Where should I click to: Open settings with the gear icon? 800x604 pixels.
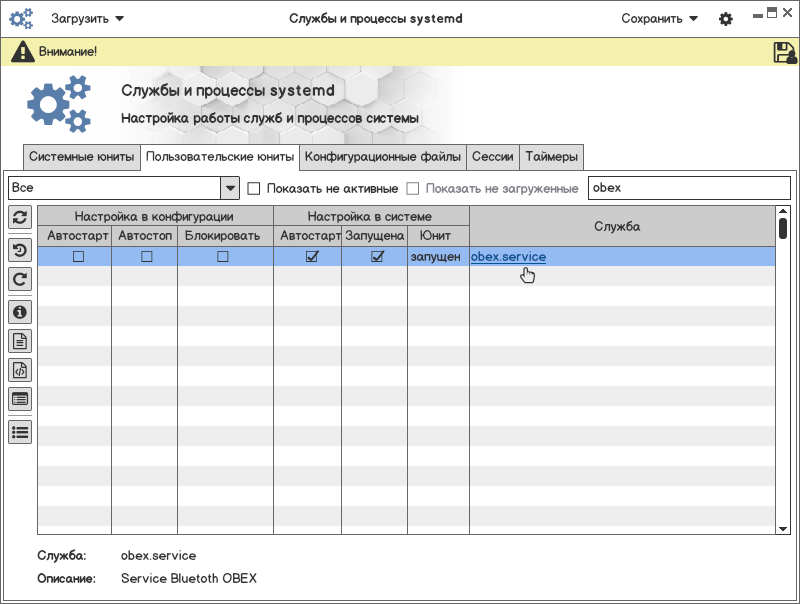click(726, 19)
